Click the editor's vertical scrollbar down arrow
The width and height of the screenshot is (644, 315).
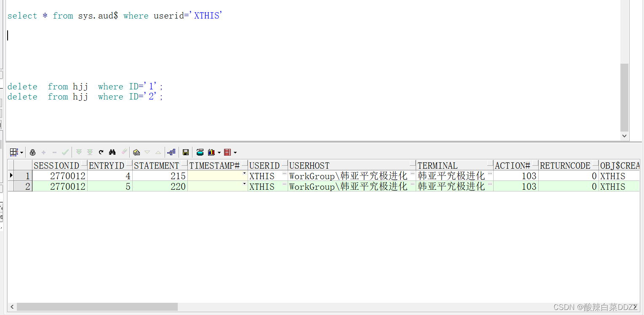pyautogui.click(x=624, y=136)
